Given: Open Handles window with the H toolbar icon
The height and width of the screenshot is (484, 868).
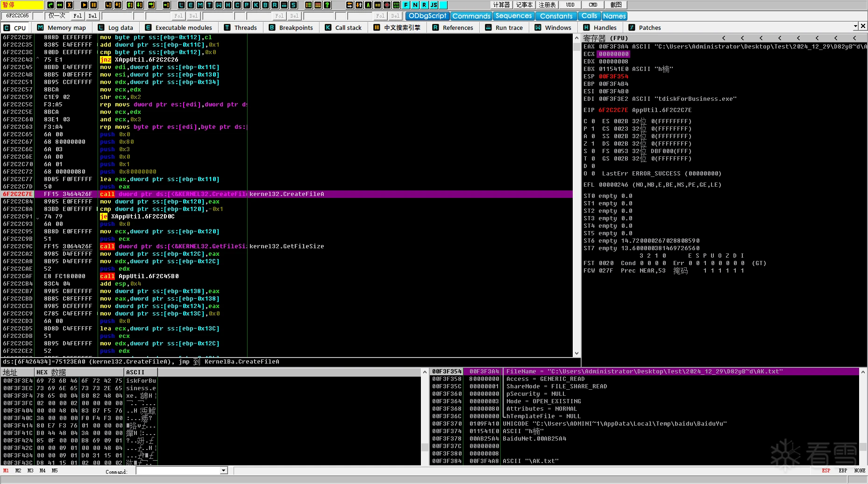Looking at the screenshot, I should pyautogui.click(x=228, y=5).
